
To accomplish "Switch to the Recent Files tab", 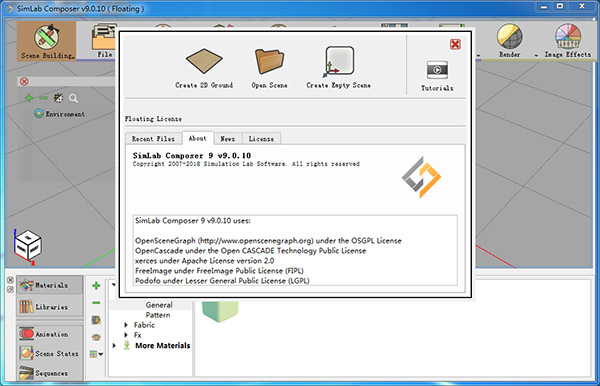I will pyautogui.click(x=153, y=139).
